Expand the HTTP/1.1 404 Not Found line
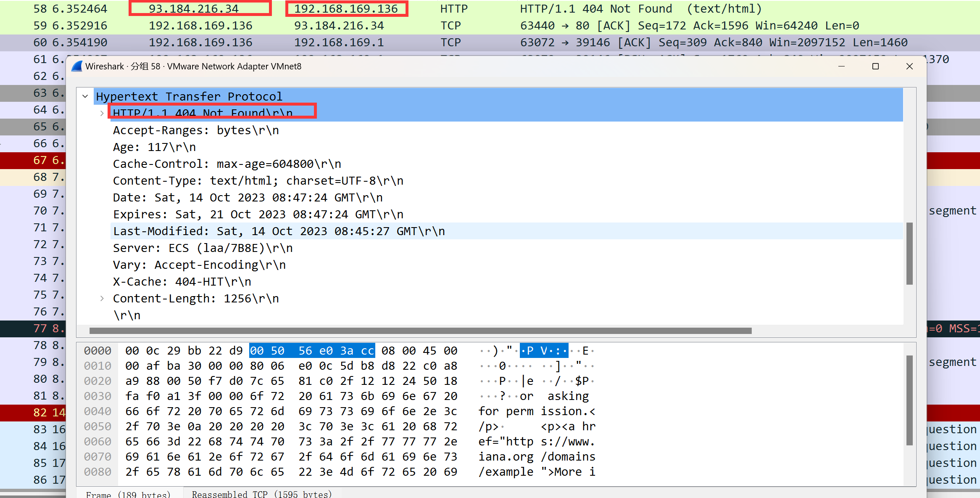980x498 pixels. click(102, 113)
